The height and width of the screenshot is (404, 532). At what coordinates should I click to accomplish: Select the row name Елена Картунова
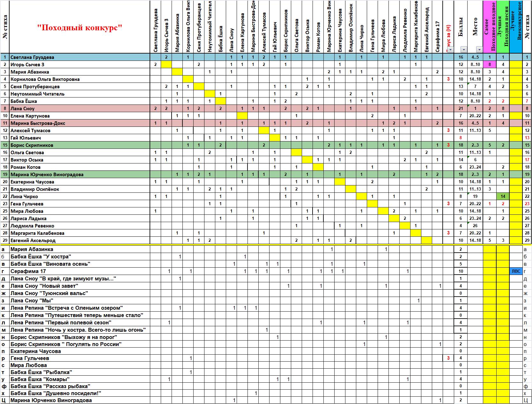click(30, 116)
